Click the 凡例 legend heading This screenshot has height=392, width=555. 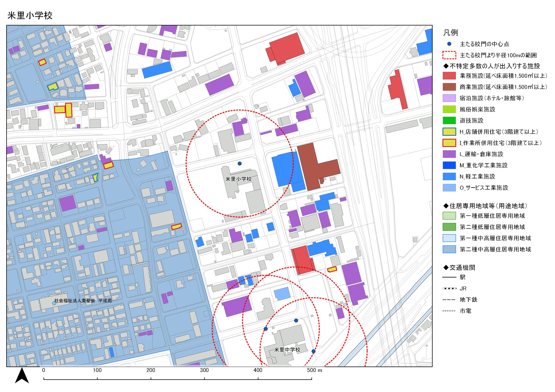tap(451, 33)
